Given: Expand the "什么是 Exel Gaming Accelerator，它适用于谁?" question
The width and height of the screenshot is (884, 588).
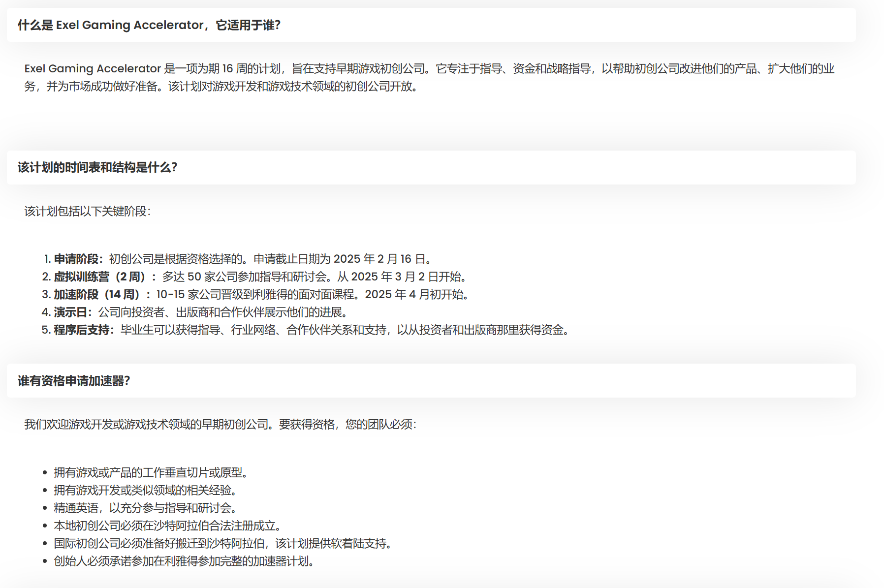Looking at the screenshot, I should pyautogui.click(x=148, y=25).
